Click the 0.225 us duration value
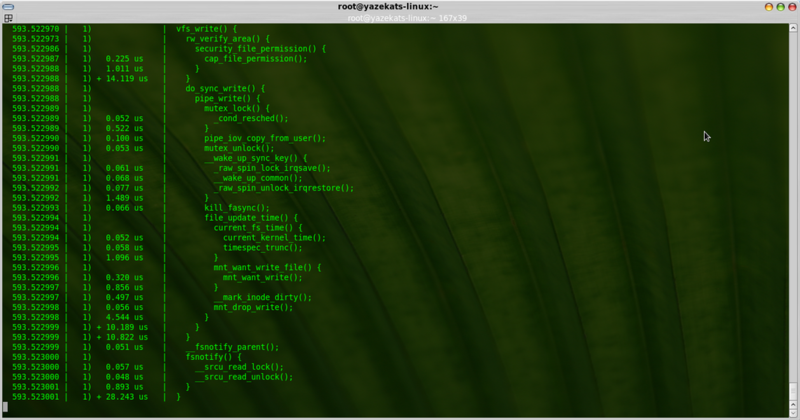The height and width of the screenshot is (420, 800). tap(124, 59)
